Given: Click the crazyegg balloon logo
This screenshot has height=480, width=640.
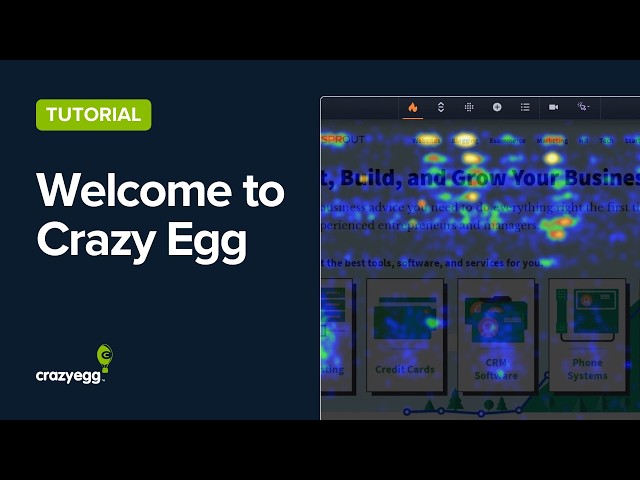Looking at the screenshot, I should (74, 364).
